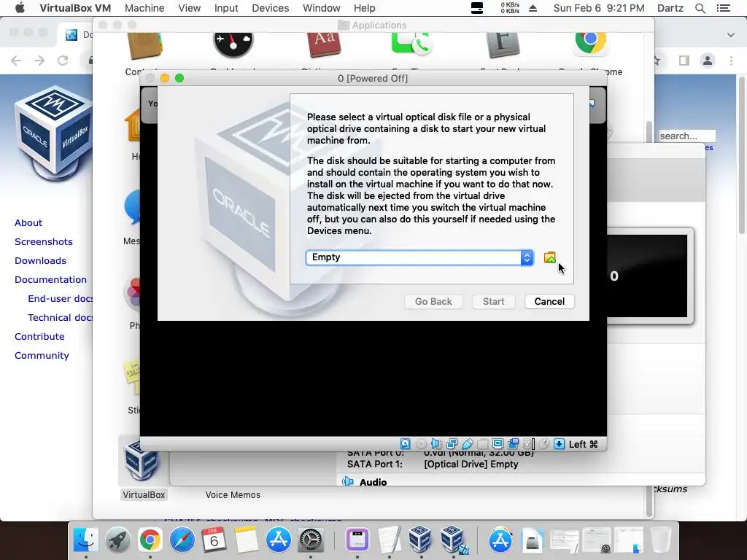
Task: Open Safari from the Dock
Action: point(182,540)
